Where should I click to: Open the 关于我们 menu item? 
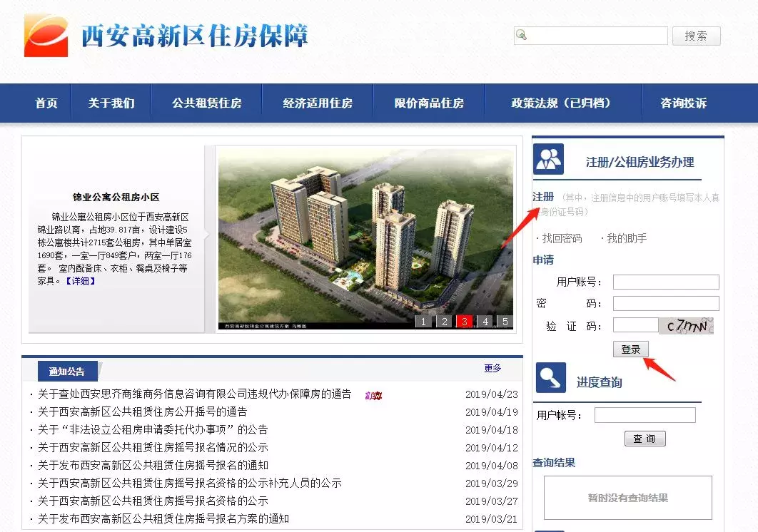pyautogui.click(x=111, y=103)
